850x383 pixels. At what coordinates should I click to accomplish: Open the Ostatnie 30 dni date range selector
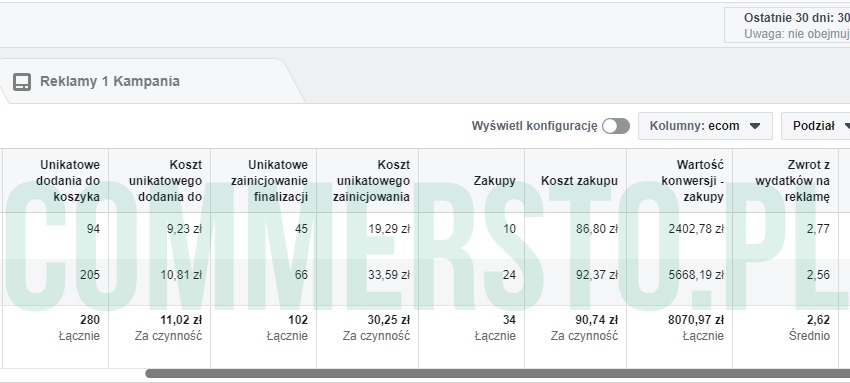click(x=787, y=25)
